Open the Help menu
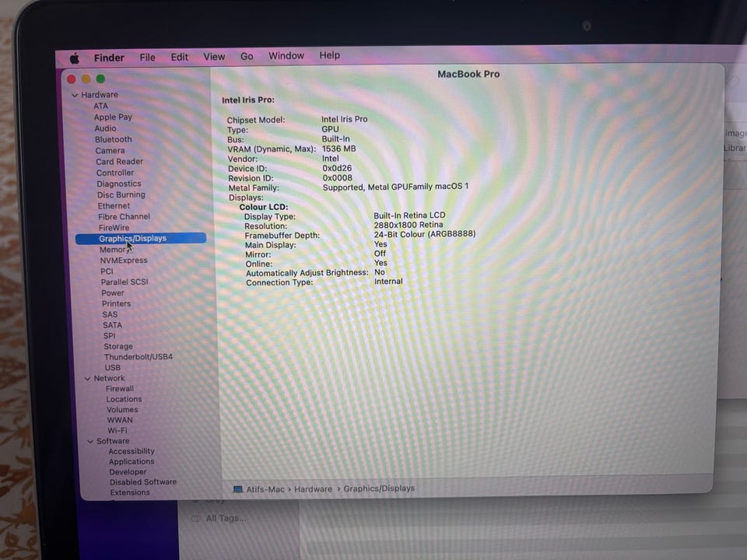This screenshot has width=747, height=560. click(x=329, y=55)
